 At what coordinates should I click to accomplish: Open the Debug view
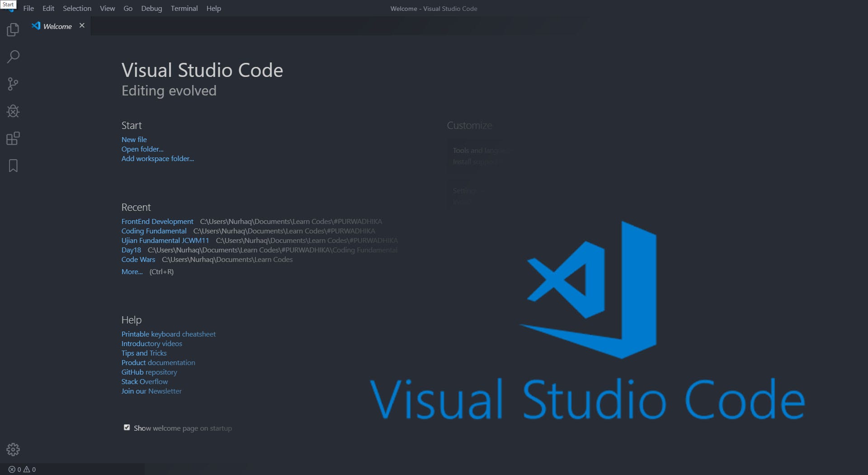[13, 111]
